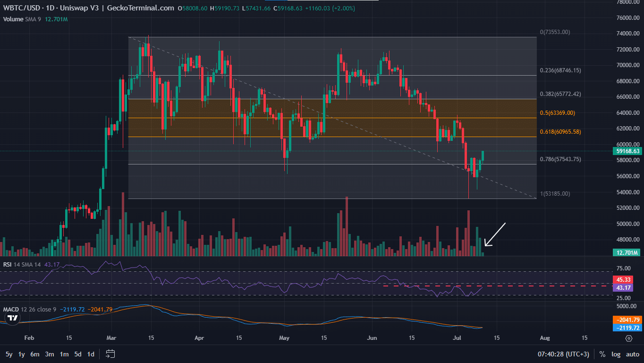644x363 pixels.
Task: Select the 3m time range
Action: 49,354
